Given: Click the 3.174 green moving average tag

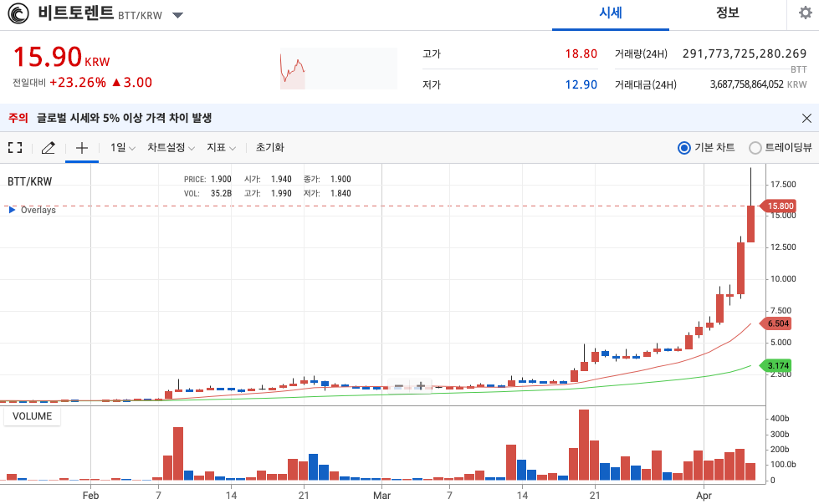Looking at the screenshot, I should [x=775, y=366].
